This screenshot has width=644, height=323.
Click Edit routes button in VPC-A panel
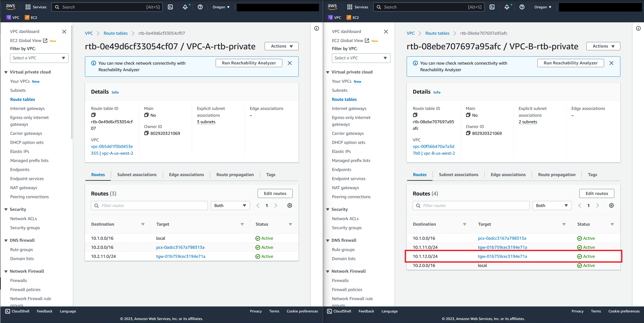tap(275, 193)
